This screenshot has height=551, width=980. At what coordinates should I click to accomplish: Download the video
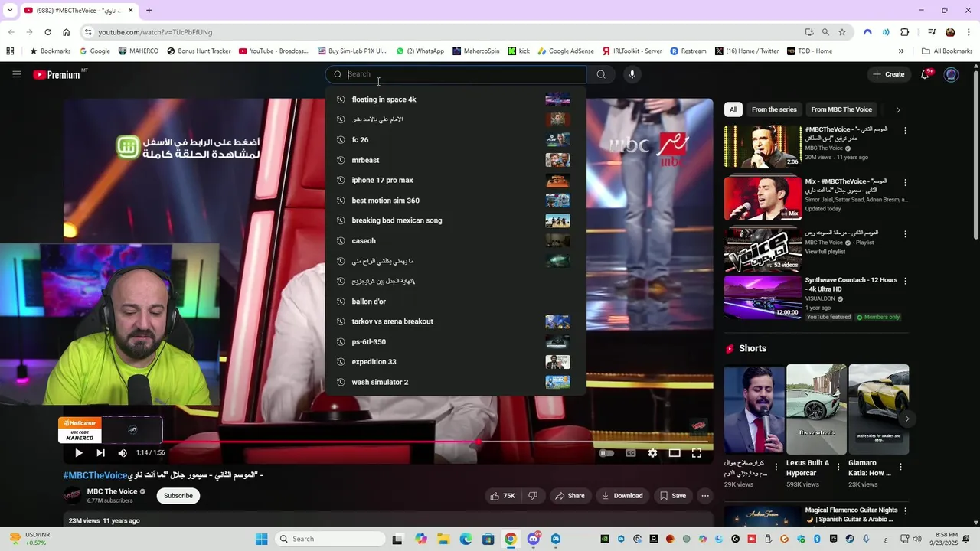tap(622, 496)
